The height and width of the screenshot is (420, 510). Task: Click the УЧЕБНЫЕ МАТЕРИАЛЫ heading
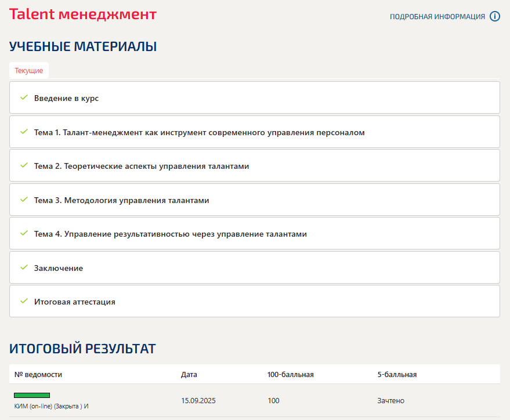[83, 46]
